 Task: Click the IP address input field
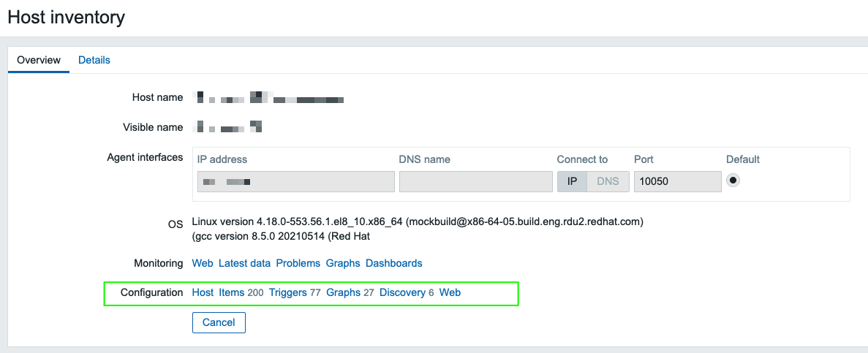(x=295, y=181)
